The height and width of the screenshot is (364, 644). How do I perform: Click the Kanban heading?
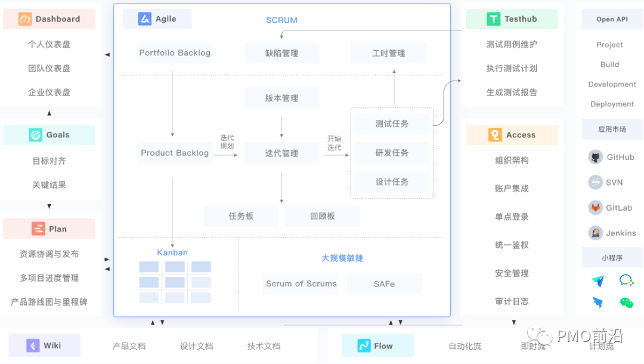[x=172, y=252]
